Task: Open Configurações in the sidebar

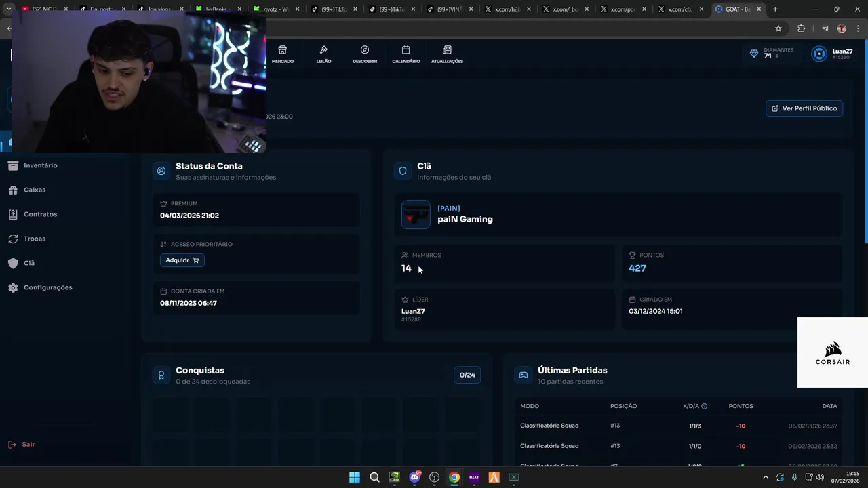Action: pyautogui.click(x=47, y=287)
